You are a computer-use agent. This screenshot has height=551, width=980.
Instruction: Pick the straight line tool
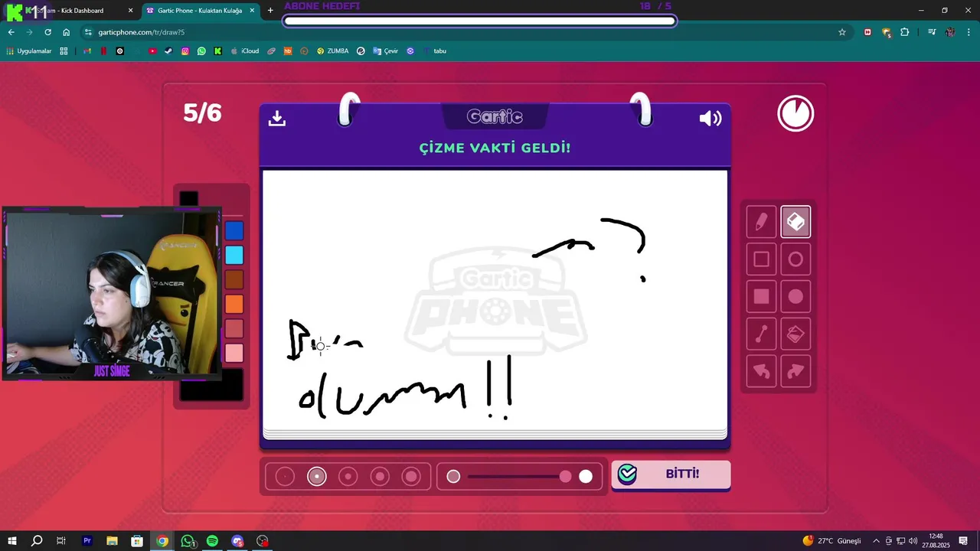click(x=761, y=334)
